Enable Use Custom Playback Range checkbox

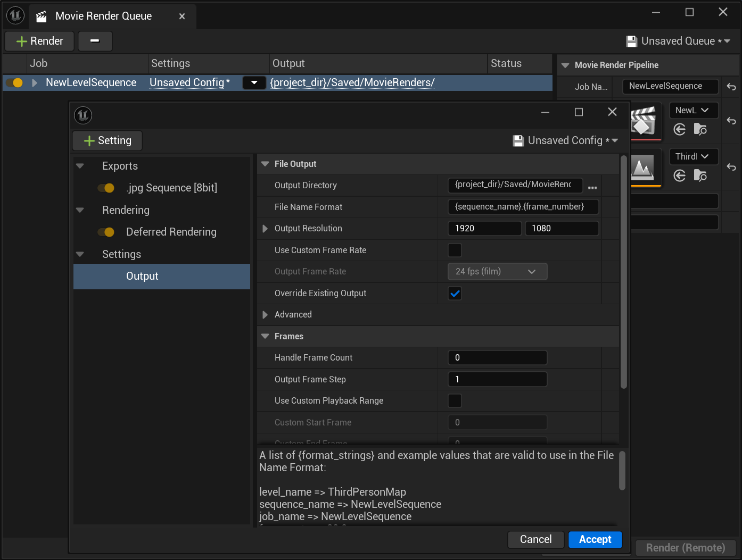pyautogui.click(x=455, y=400)
